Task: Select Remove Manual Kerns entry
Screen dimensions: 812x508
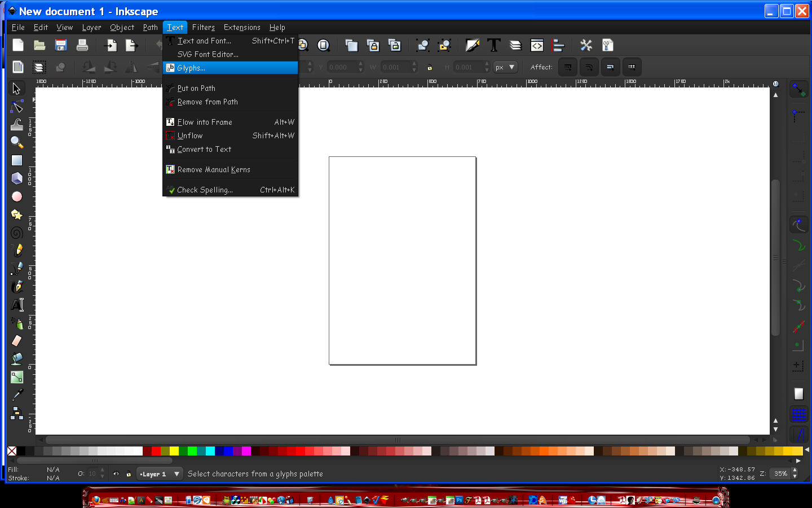Action: (x=231, y=169)
